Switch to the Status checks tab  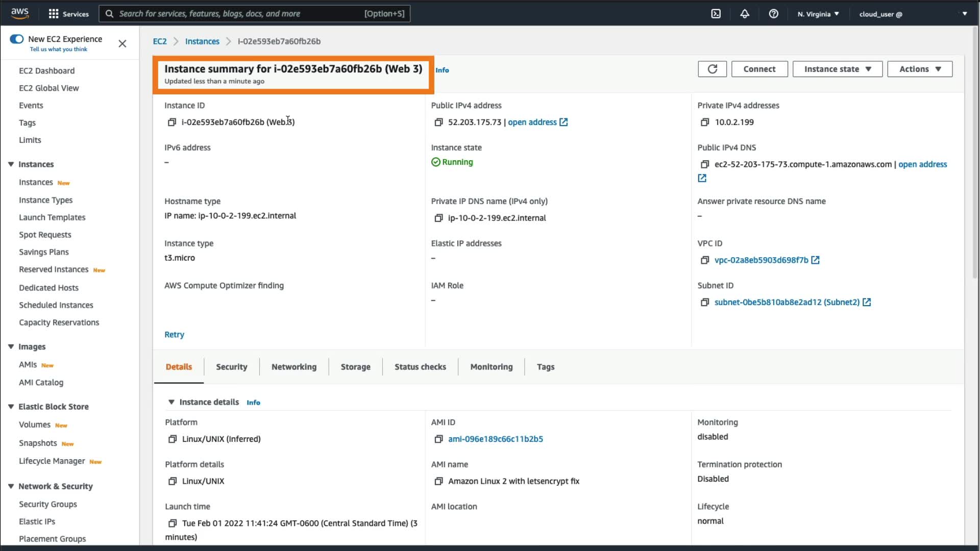[x=420, y=367]
